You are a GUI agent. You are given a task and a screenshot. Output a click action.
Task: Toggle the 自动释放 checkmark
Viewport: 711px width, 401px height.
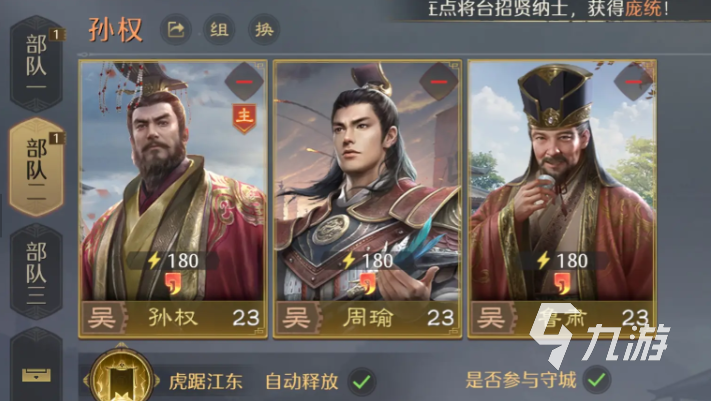tap(362, 381)
